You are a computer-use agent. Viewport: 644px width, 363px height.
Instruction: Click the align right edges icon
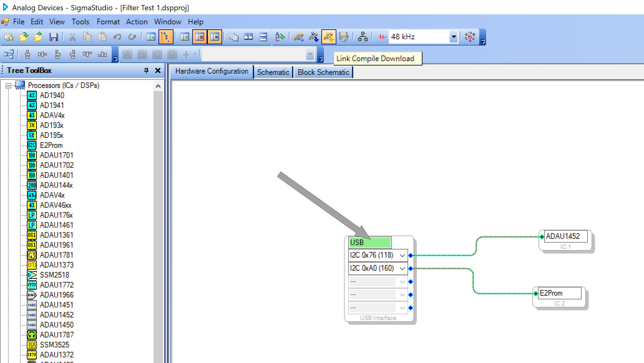73,54
